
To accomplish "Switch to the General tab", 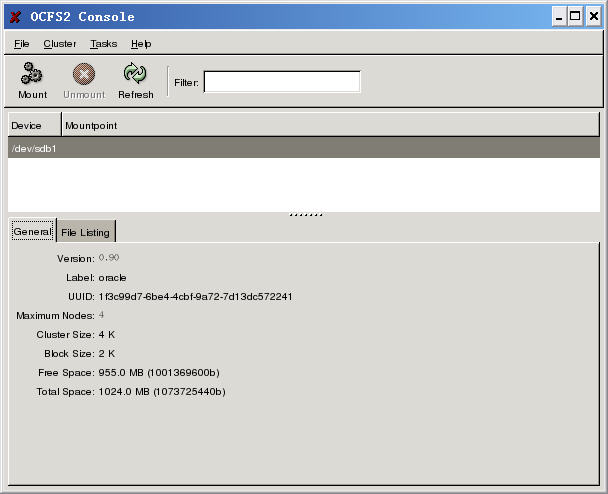I will 33,231.
